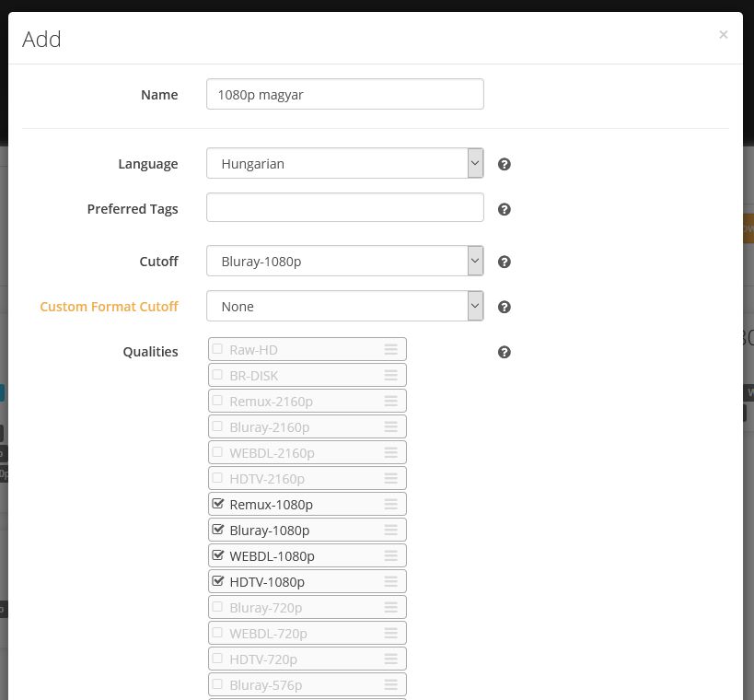The width and height of the screenshot is (754, 700).
Task: Close the Add dialog with X
Action: pos(724,35)
